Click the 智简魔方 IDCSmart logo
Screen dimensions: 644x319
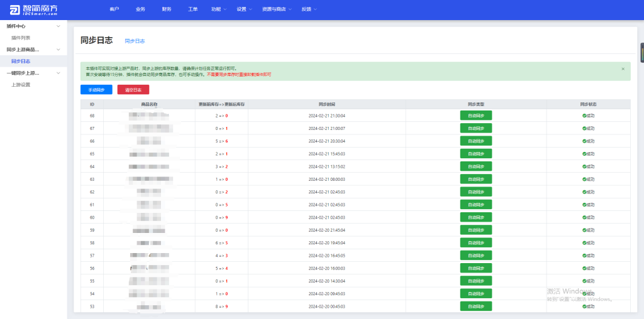(34, 10)
